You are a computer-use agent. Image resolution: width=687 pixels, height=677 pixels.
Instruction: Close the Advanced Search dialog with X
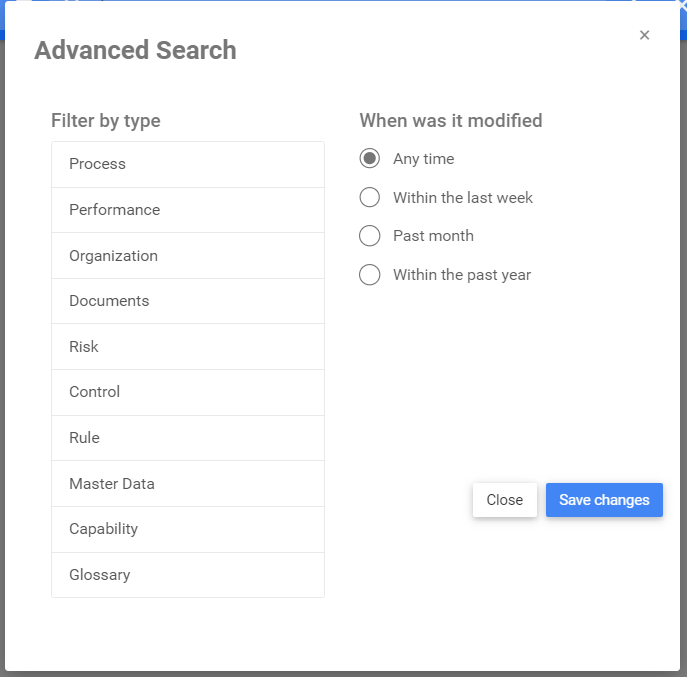pos(644,35)
